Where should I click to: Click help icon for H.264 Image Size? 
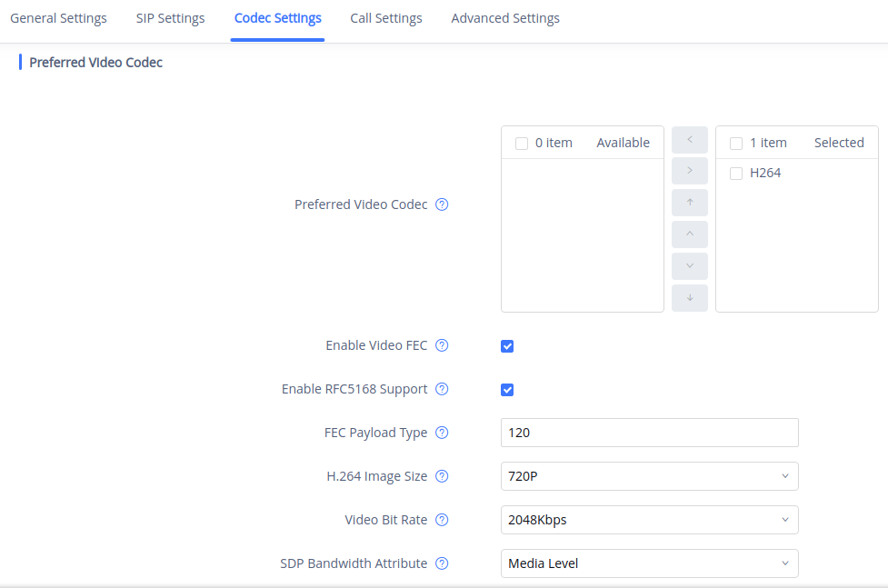point(442,476)
